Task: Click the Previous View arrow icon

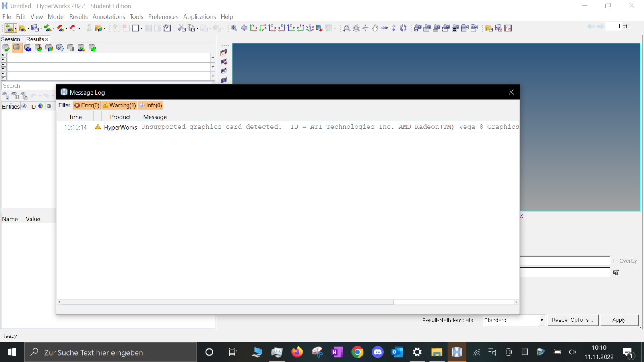Action: click(x=244, y=28)
